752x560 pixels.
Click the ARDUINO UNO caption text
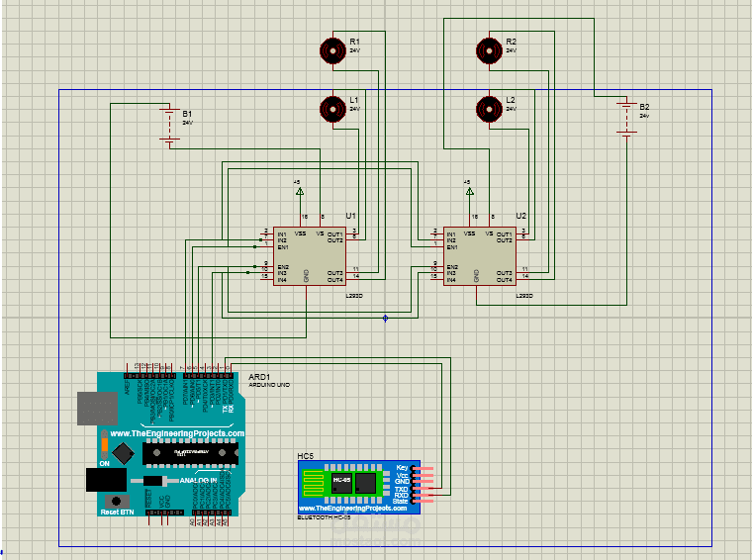[269, 385]
